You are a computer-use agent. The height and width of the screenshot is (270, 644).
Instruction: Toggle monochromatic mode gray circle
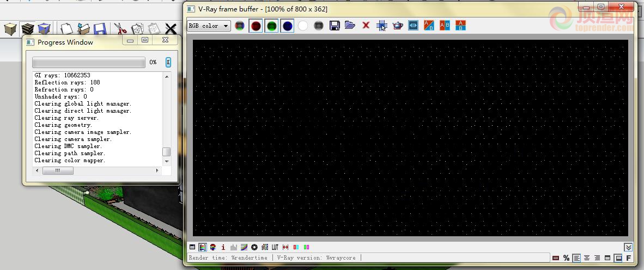pos(318,26)
